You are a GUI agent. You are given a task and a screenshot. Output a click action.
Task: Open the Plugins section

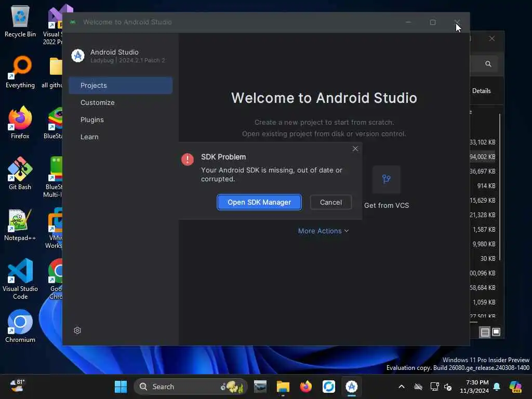coord(92,120)
